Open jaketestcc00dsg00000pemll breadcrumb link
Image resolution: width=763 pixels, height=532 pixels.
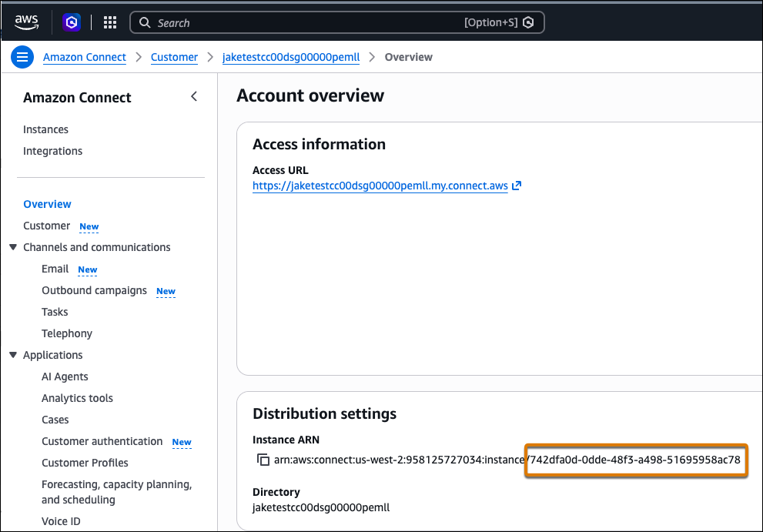pos(291,58)
